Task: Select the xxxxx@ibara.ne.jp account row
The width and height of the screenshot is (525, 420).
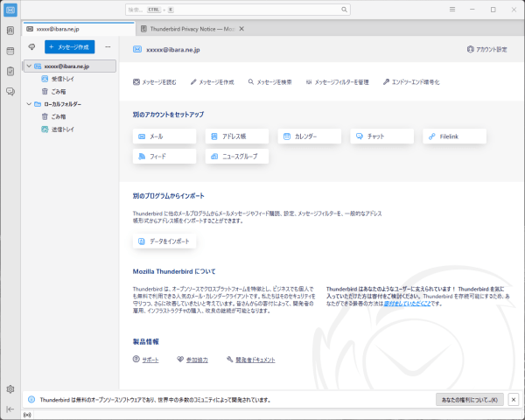Action: pyautogui.click(x=70, y=66)
